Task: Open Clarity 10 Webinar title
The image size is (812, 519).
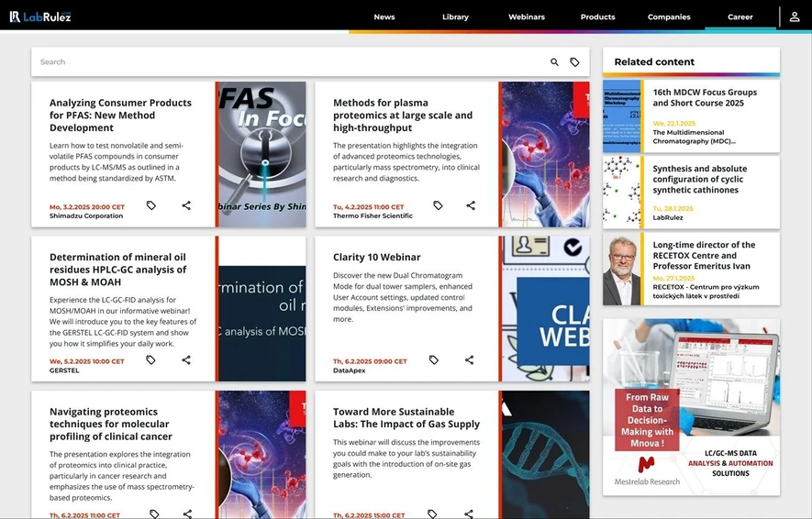Action: coord(376,257)
